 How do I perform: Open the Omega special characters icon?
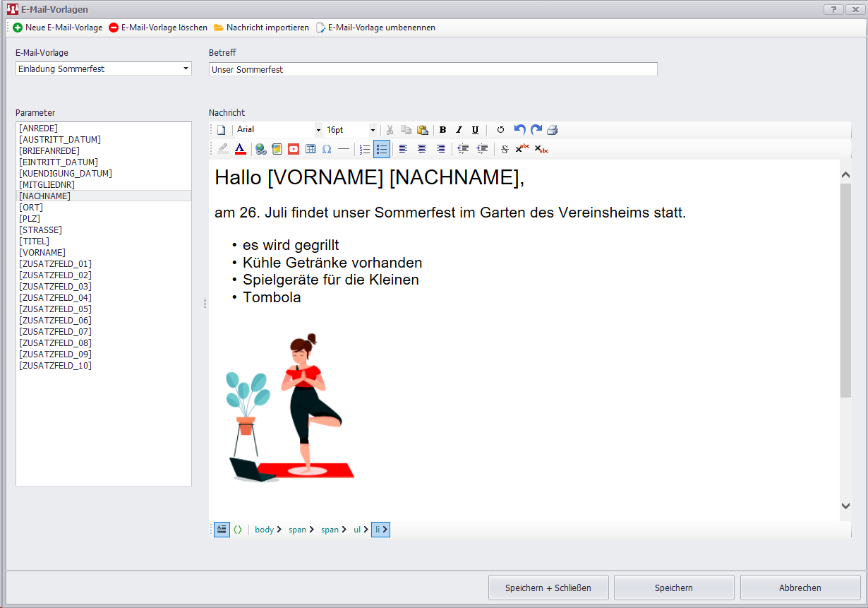[x=327, y=149]
